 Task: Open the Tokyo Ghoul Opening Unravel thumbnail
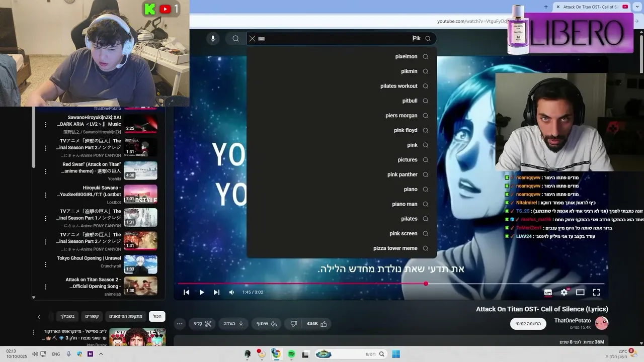coord(140,264)
